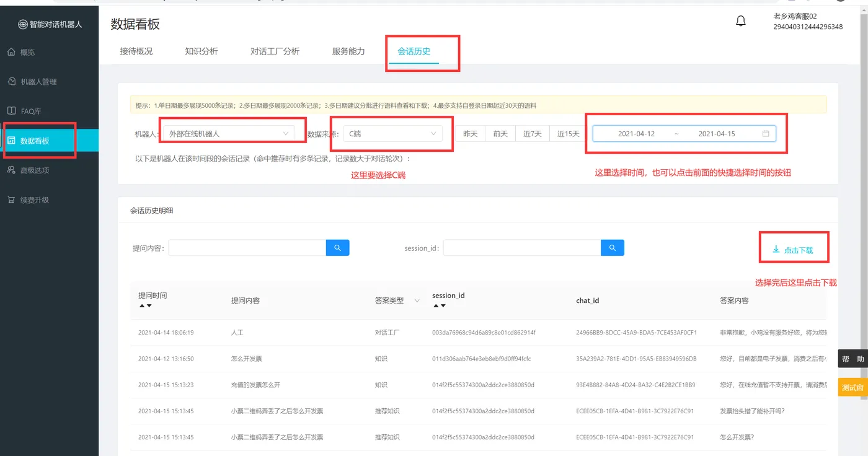
Task: Select the 会话历史 tab
Action: 414,51
